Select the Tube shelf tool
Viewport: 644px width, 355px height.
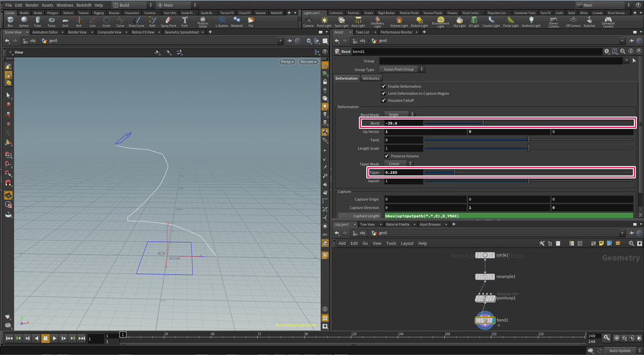point(37,22)
